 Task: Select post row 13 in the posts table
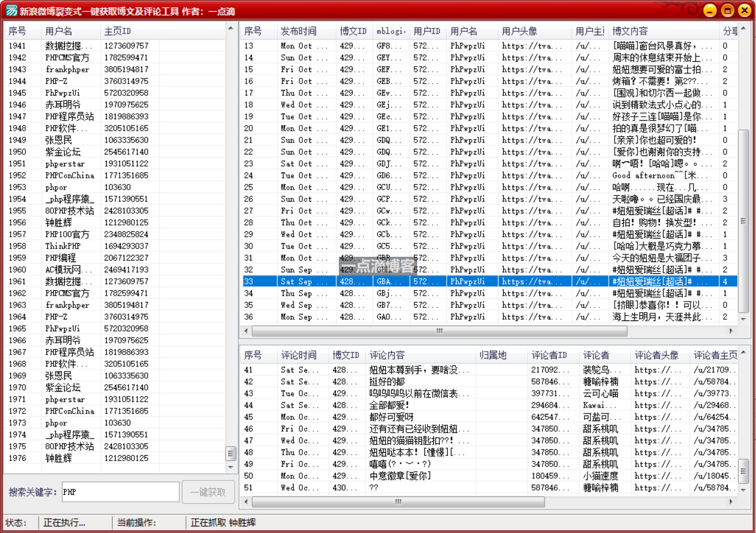pyautogui.click(x=489, y=46)
